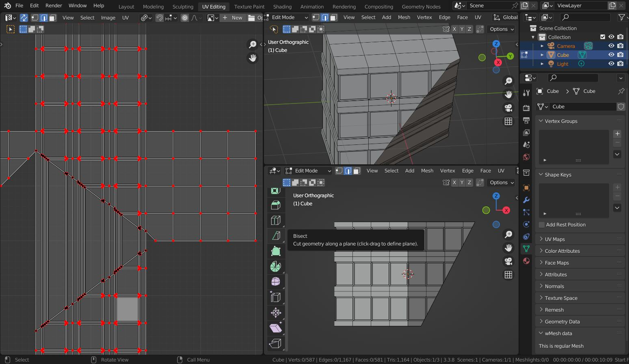This screenshot has height=364, width=629.
Task: Open the Material properties tab
Action: point(526,261)
